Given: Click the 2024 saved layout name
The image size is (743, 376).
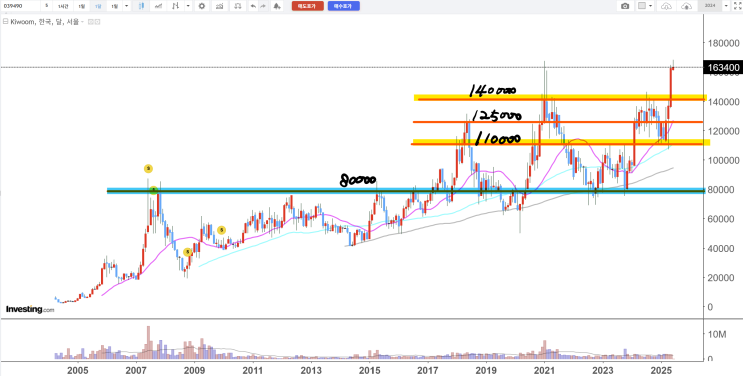Looking at the screenshot, I should (709, 6).
